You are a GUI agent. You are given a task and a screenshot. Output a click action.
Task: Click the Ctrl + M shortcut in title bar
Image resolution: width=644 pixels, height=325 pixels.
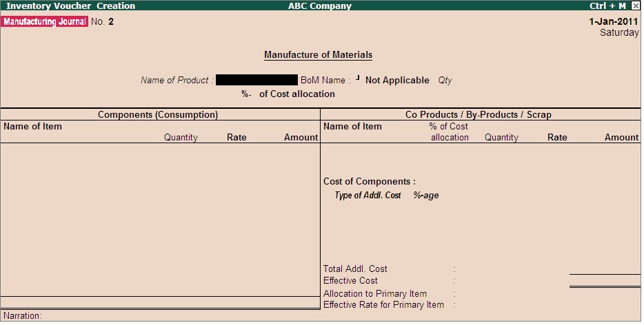[x=607, y=6]
